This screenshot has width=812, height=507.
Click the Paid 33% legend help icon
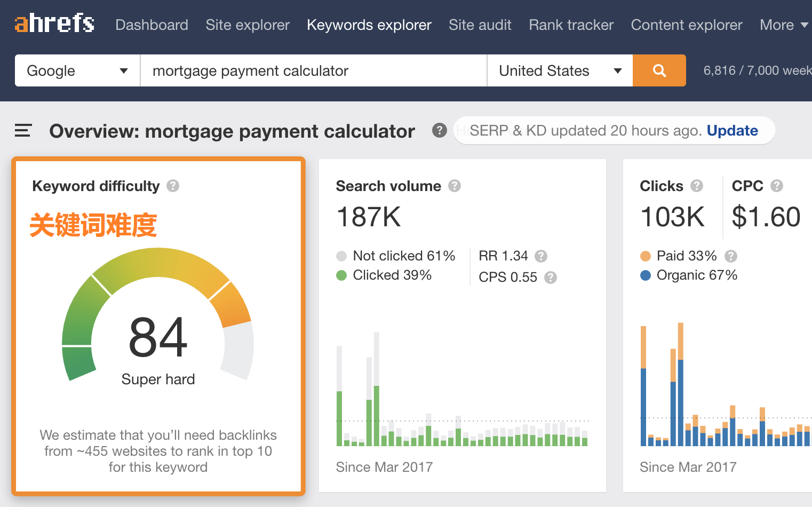[x=731, y=256]
